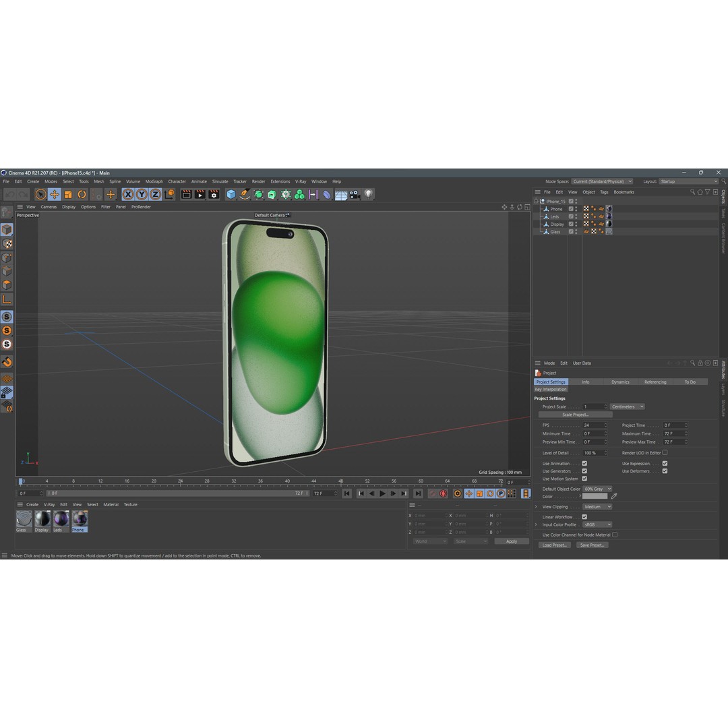Enable the Coordinates lock P icon above attributes
Viewport: 728px width, 728px height.
coord(501,493)
